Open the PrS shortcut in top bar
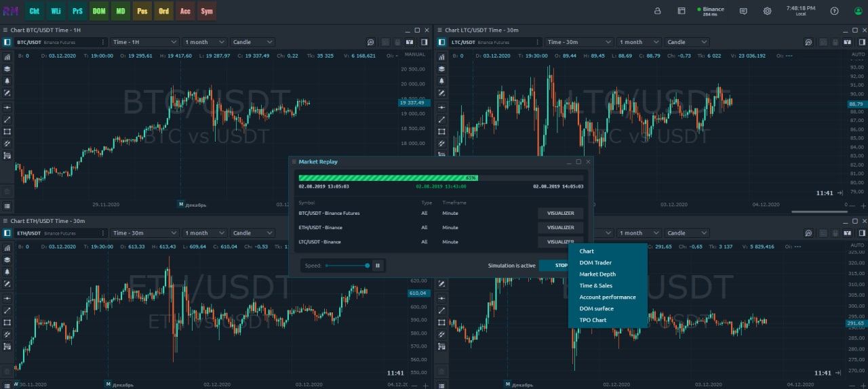Image resolution: width=868 pixels, height=389 pixels. (77, 11)
